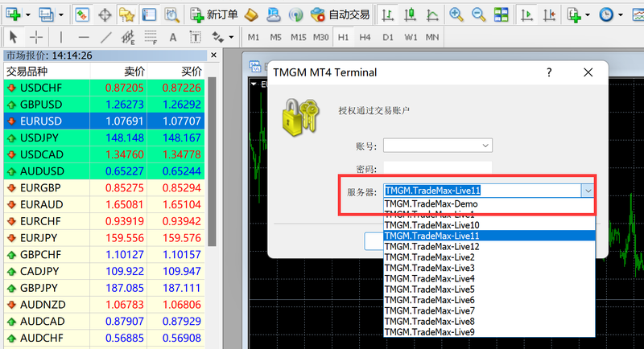
Task: Select the Fibonacci retracement tool
Action: pyautogui.click(x=151, y=37)
